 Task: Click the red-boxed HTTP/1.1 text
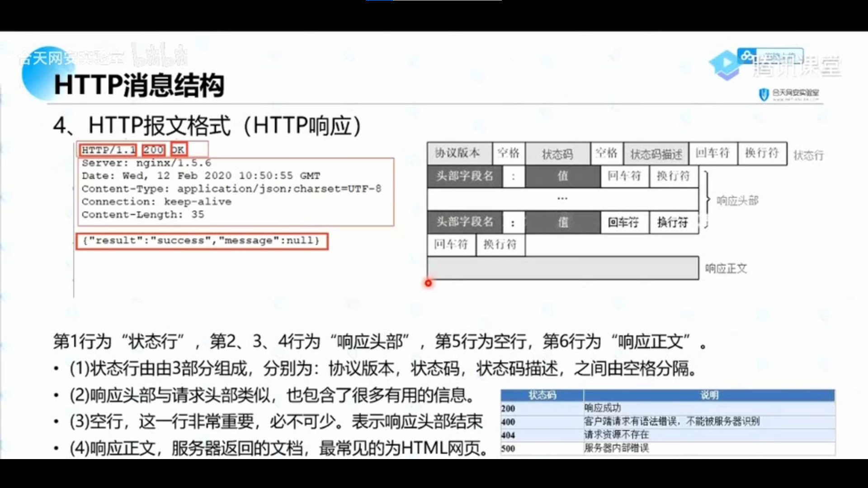pyautogui.click(x=108, y=150)
